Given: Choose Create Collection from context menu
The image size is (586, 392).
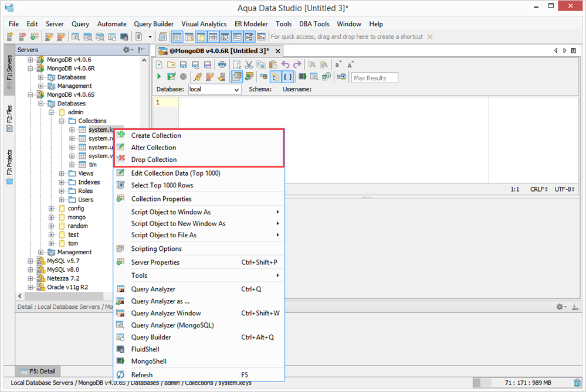Looking at the screenshot, I should point(199,135).
